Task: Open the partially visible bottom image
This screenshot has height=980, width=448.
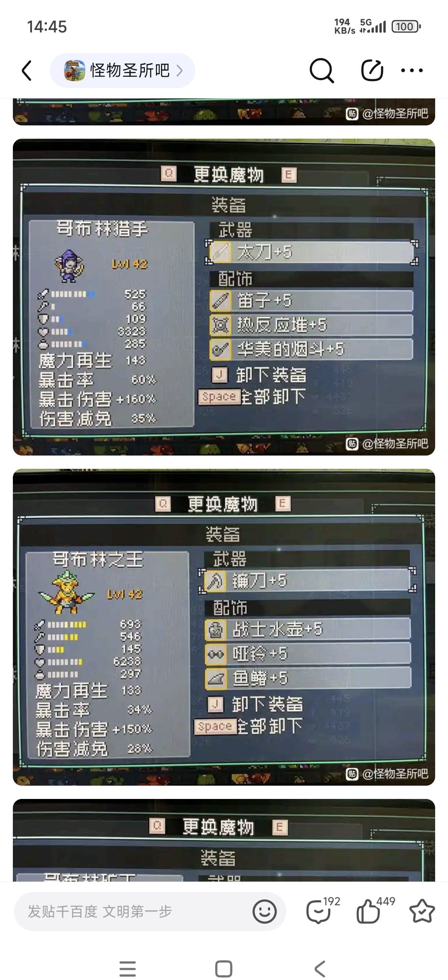Action: point(224,840)
